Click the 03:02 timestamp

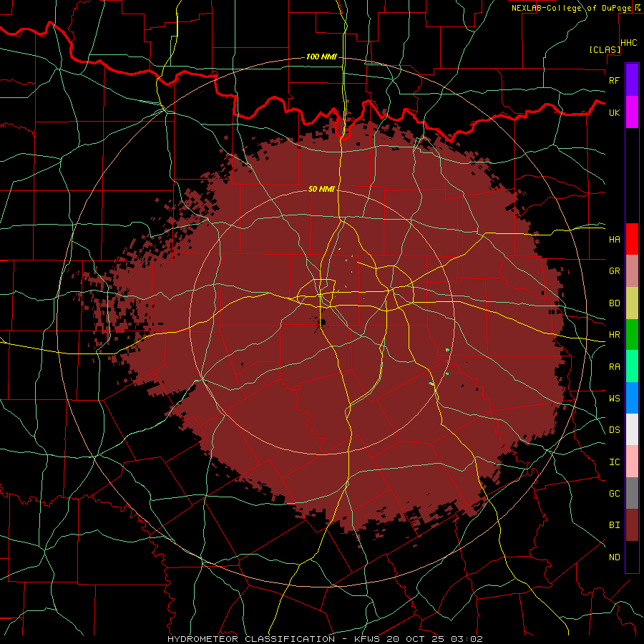[x=467, y=639]
